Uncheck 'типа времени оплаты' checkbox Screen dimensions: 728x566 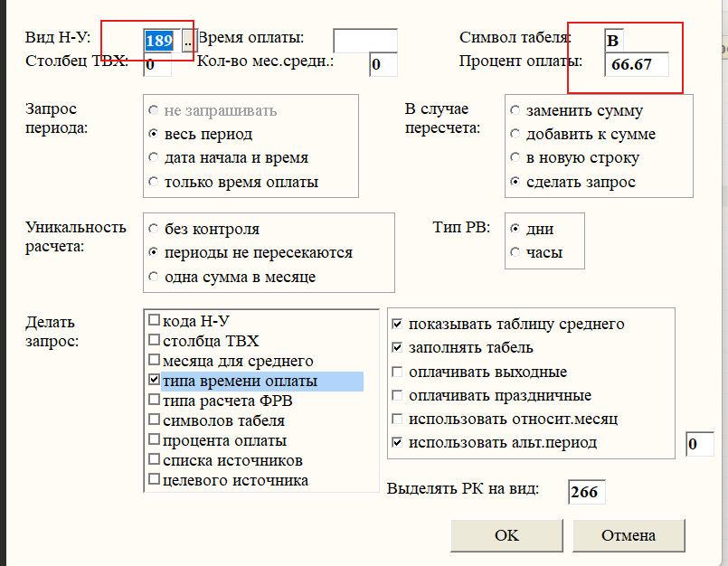(154, 381)
